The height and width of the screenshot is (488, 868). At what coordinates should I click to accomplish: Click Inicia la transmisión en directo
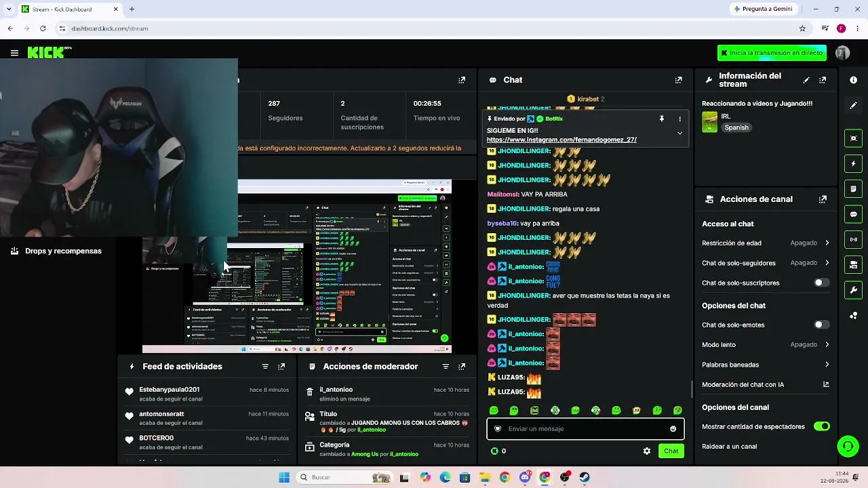point(772,53)
